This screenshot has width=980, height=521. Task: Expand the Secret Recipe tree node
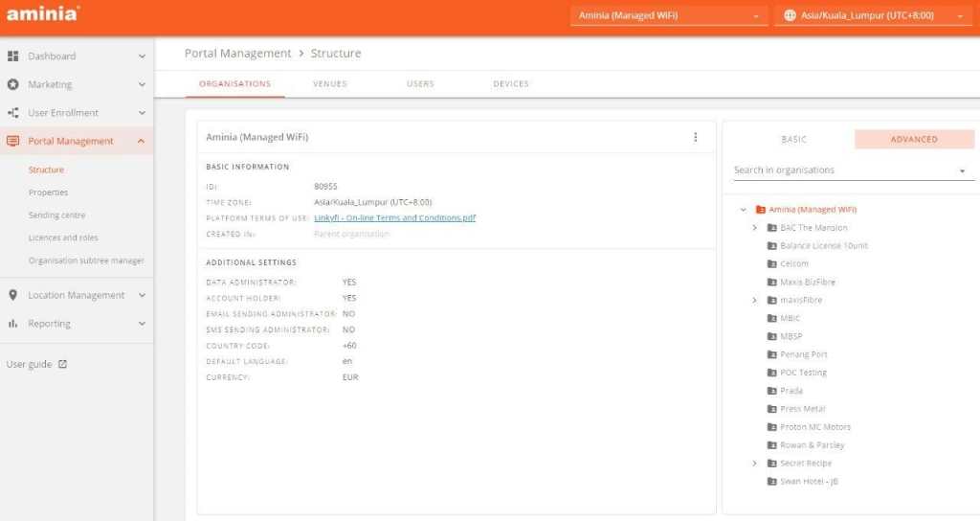(754, 464)
